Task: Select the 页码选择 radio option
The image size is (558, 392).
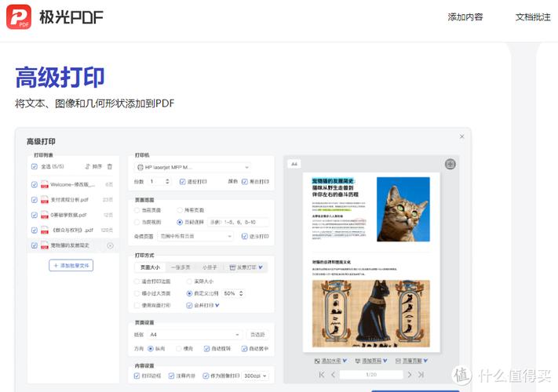Action: tap(180, 222)
